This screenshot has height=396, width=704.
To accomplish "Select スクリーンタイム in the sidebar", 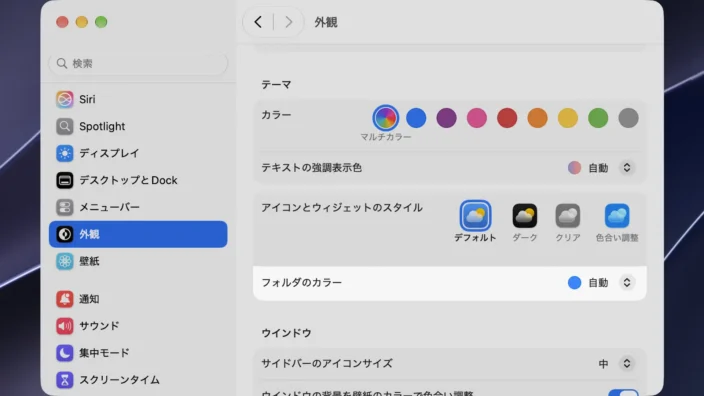I will coord(138,380).
